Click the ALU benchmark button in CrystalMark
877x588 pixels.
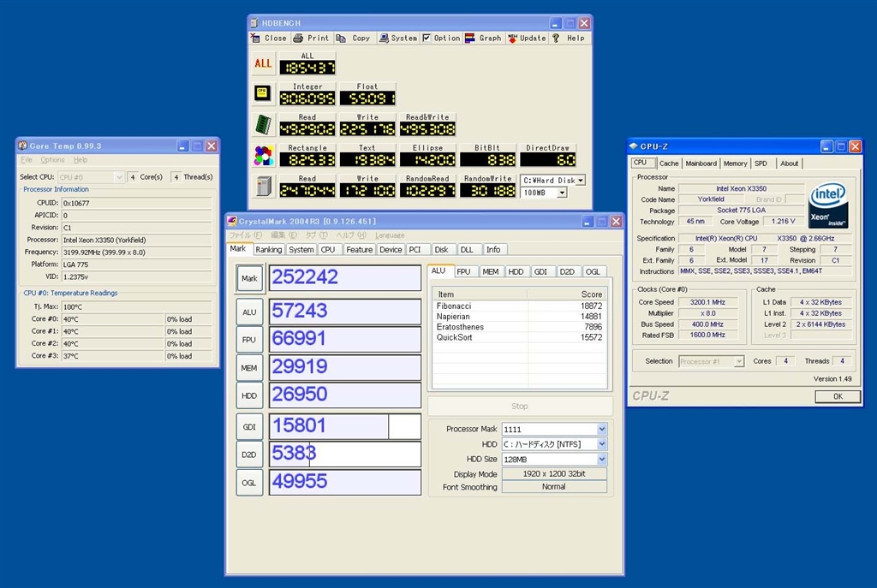point(249,312)
